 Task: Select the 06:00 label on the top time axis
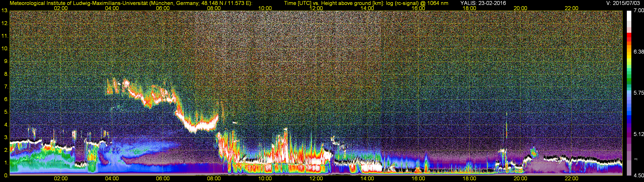[163, 8]
